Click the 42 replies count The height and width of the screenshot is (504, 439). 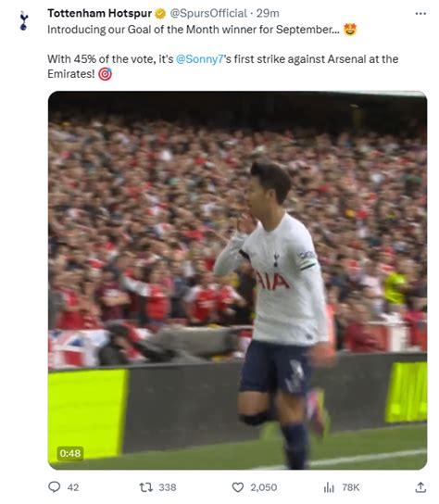tap(73, 487)
